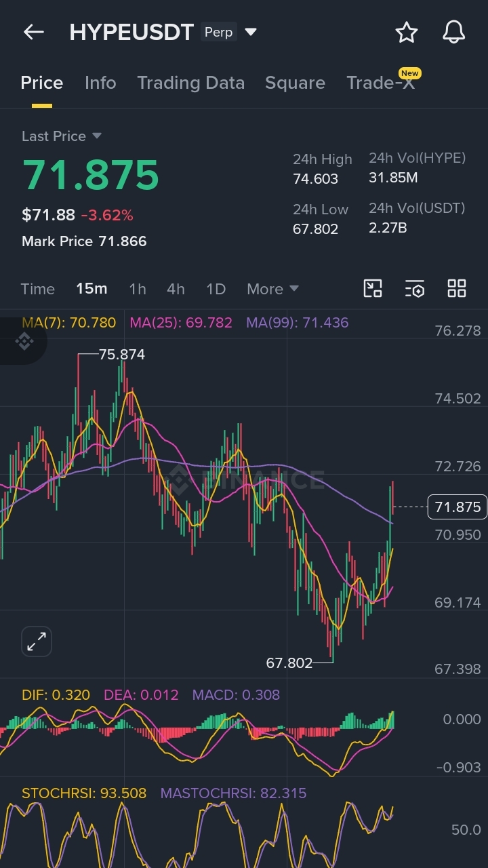Tap the 76.278 price axis label
The width and height of the screenshot is (488, 868).
tap(457, 331)
